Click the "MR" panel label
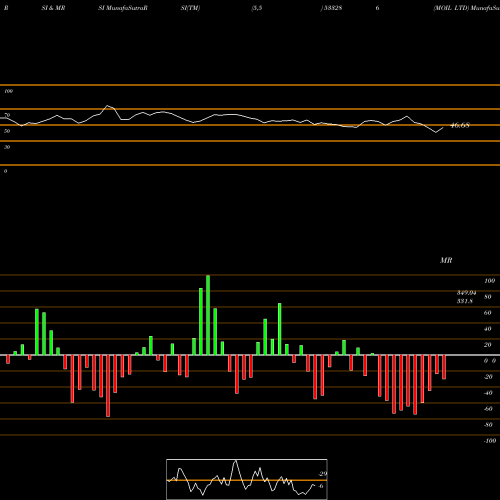This screenshot has height=500, width=500. pos(446,260)
